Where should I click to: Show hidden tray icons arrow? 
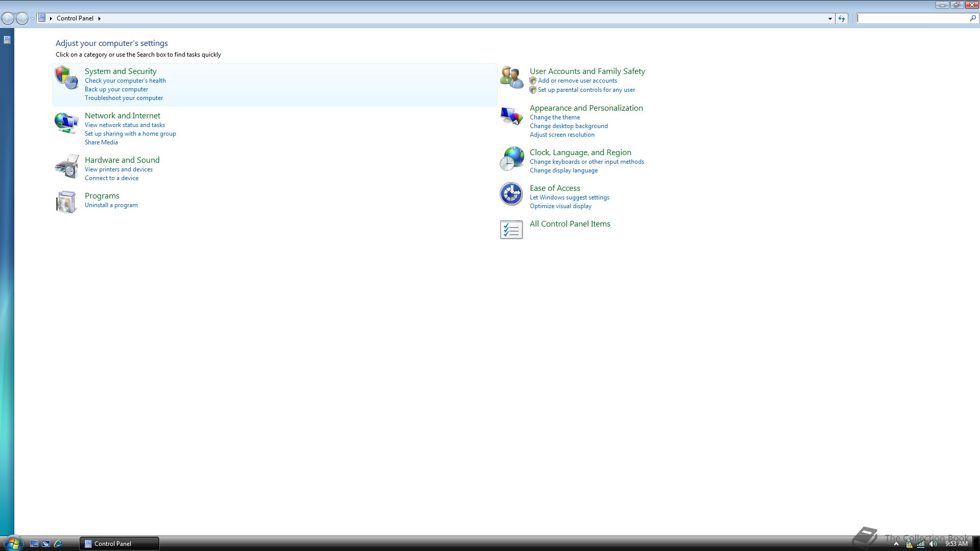pyautogui.click(x=896, y=544)
